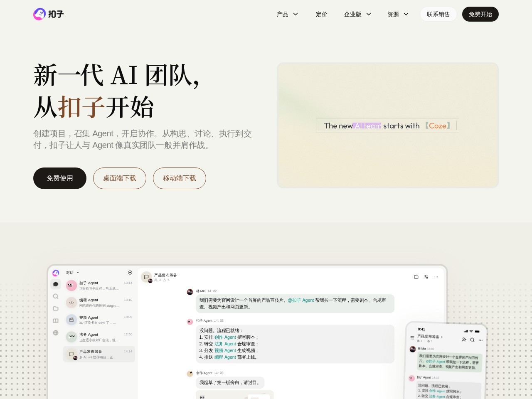Click the 联系销售 button
Screen dimensions: 532x399
point(438,14)
